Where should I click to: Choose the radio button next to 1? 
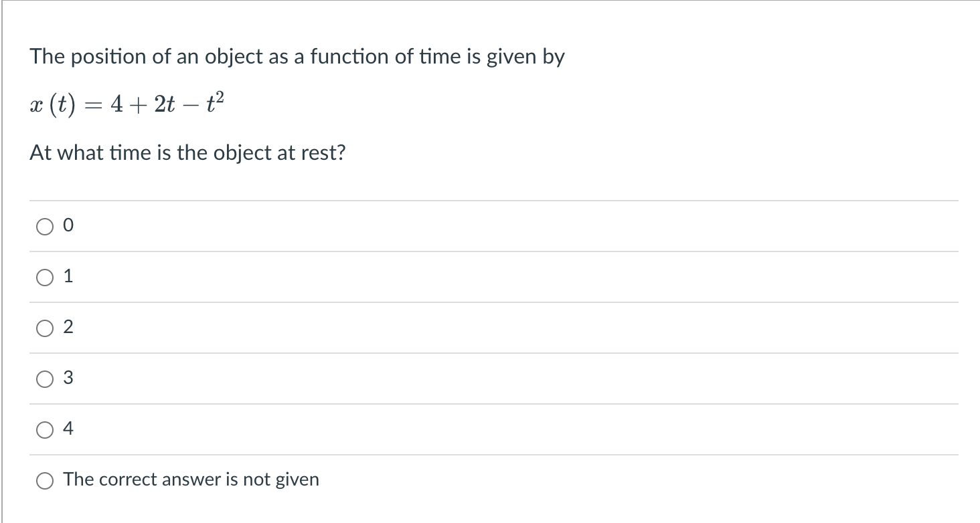tap(45, 278)
